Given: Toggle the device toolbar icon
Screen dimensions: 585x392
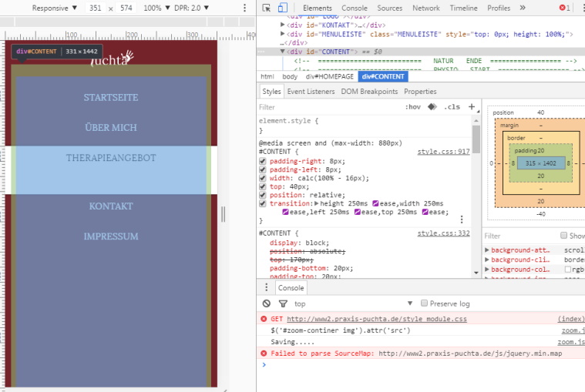Looking at the screenshot, I should [x=283, y=8].
